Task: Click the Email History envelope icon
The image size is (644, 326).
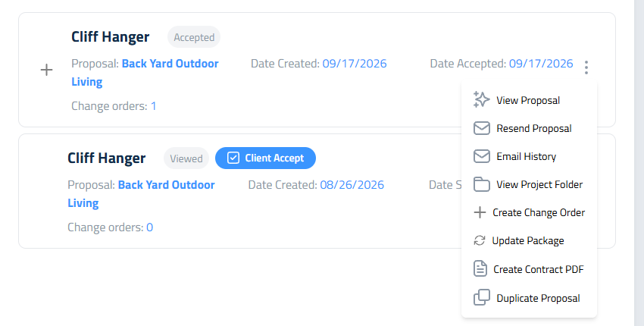Action: tap(481, 156)
